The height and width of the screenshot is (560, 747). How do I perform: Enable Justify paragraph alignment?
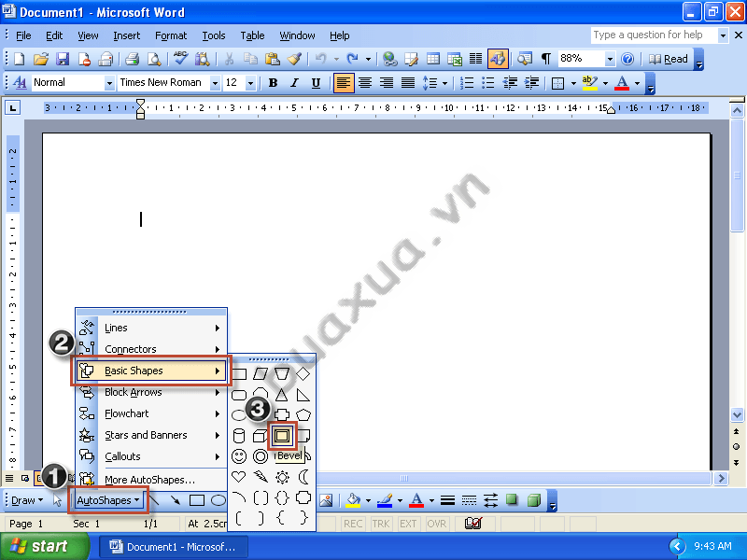point(408,83)
